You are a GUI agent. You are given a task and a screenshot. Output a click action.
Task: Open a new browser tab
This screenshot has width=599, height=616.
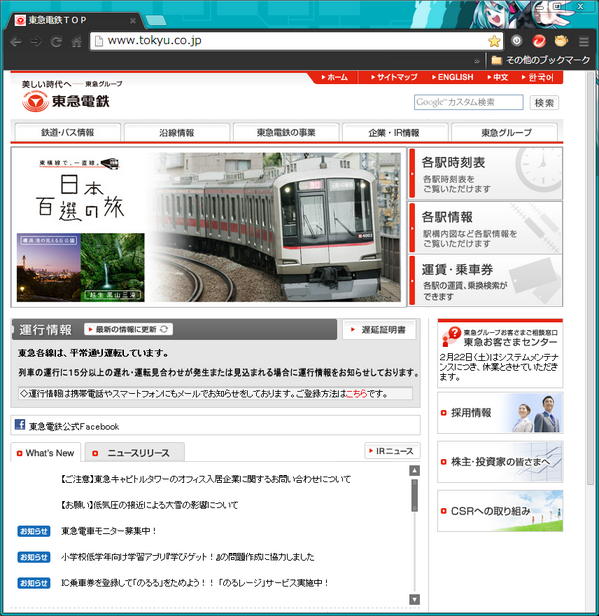pos(156,20)
